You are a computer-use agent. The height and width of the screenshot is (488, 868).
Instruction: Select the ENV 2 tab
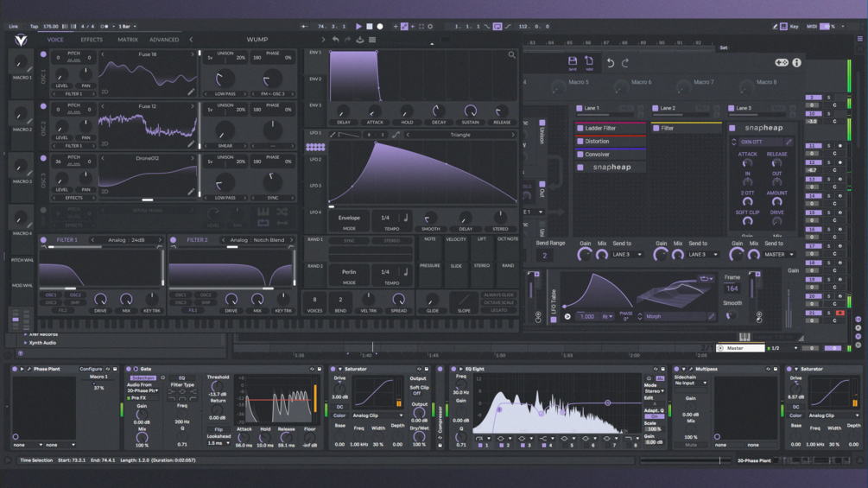click(x=315, y=79)
